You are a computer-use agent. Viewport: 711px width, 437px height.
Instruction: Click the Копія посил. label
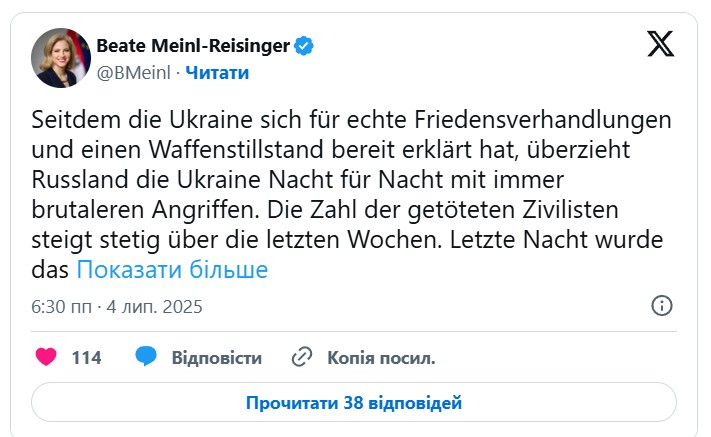[381, 357]
